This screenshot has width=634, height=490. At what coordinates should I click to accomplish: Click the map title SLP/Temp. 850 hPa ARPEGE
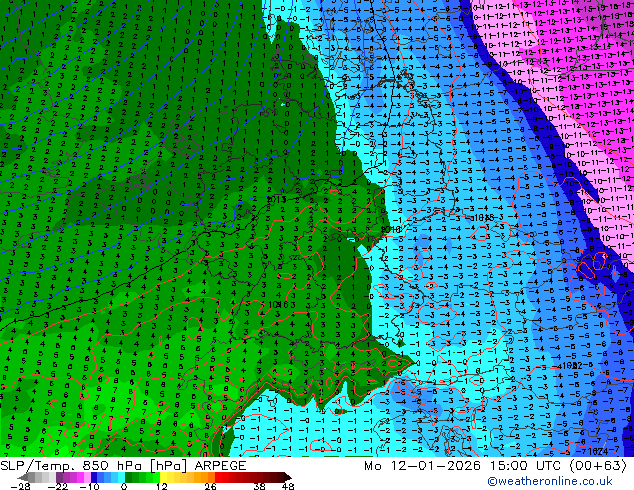click(123, 466)
